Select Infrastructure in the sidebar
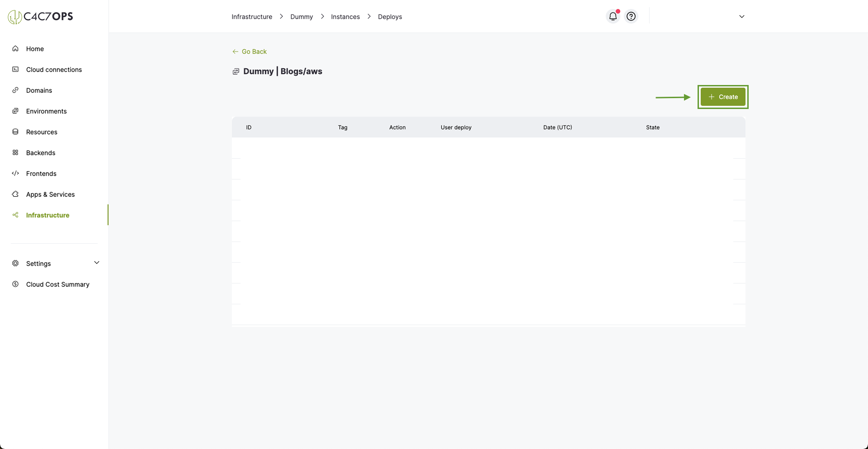This screenshot has height=449, width=868. point(48,215)
